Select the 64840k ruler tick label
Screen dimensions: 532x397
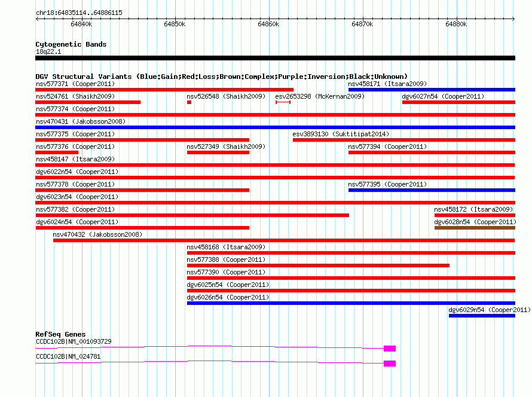point(81,24)
